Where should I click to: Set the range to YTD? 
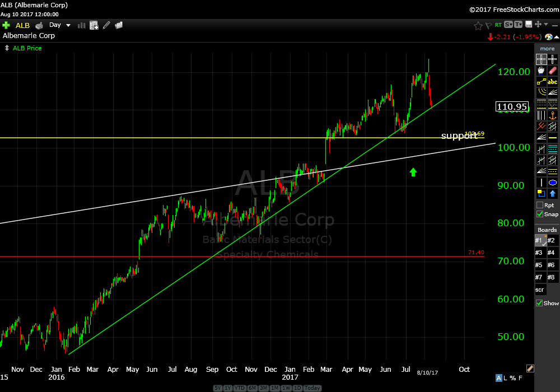[x=240, y=388]
